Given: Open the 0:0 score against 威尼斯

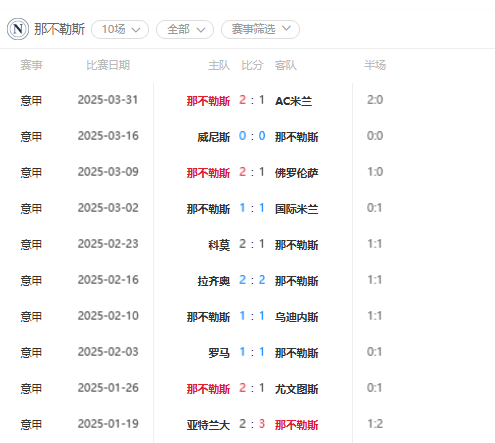Looking at the screenshot, I should 252,136.
